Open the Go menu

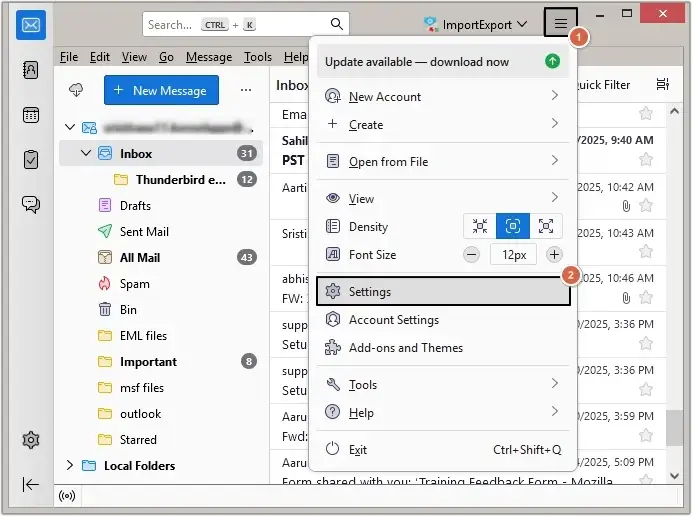[166, 57]
